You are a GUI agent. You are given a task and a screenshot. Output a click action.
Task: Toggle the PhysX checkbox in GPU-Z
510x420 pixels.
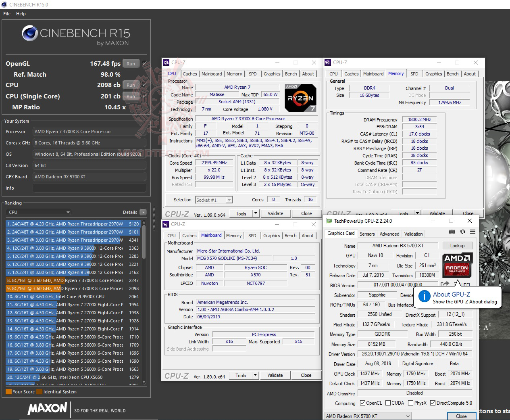pyautogui.click(x=410, y=403)
